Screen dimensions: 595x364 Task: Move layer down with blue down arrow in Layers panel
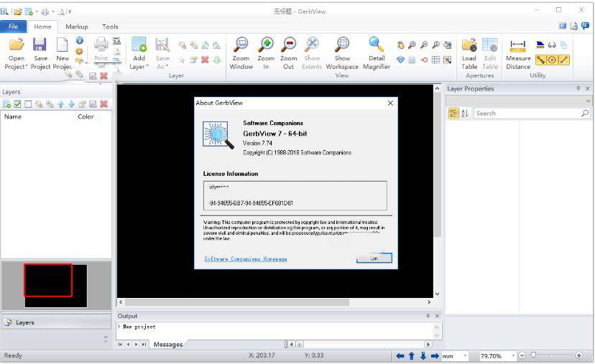71,104
